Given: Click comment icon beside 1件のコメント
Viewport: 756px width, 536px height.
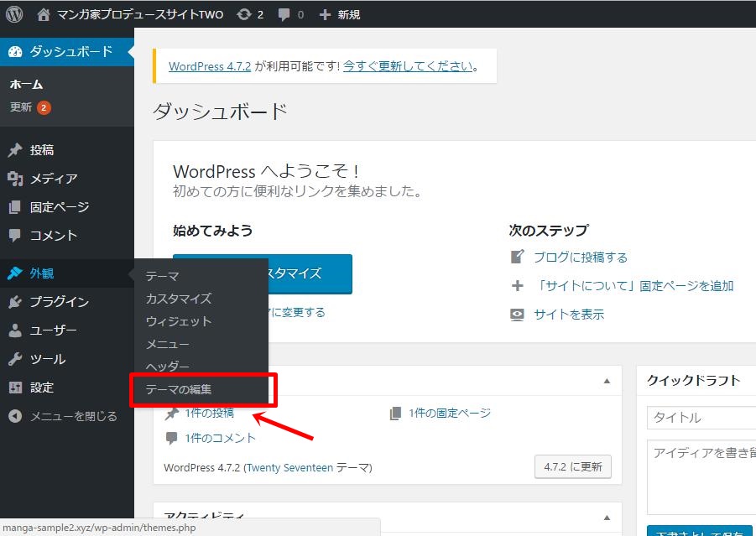Looking at the screenshot, I should tap(171, 438).
